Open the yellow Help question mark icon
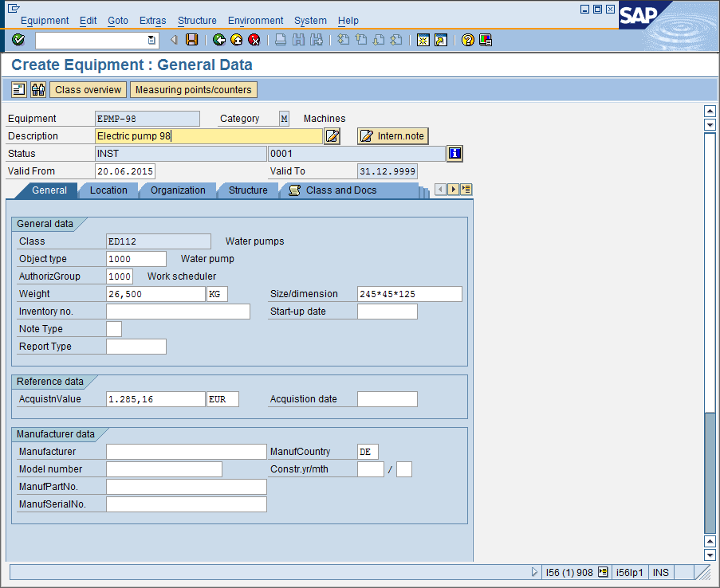720x588 pixels. click(x=467, y=40)
